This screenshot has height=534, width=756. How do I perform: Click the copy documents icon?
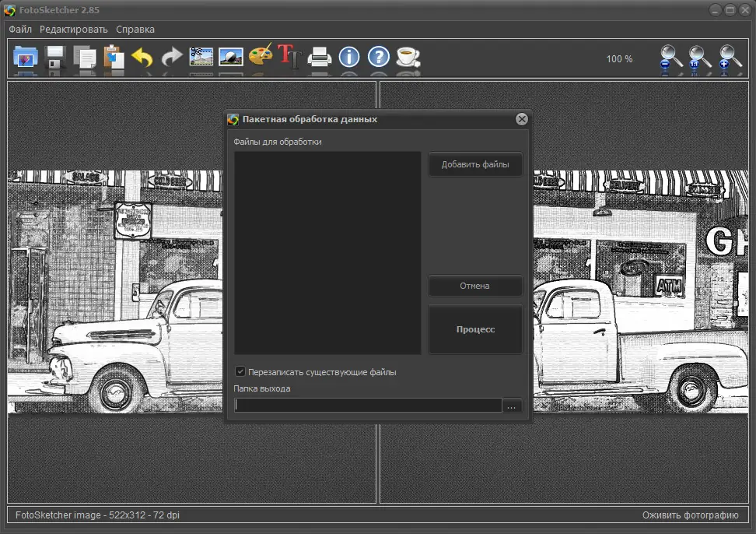pos(84,58)
